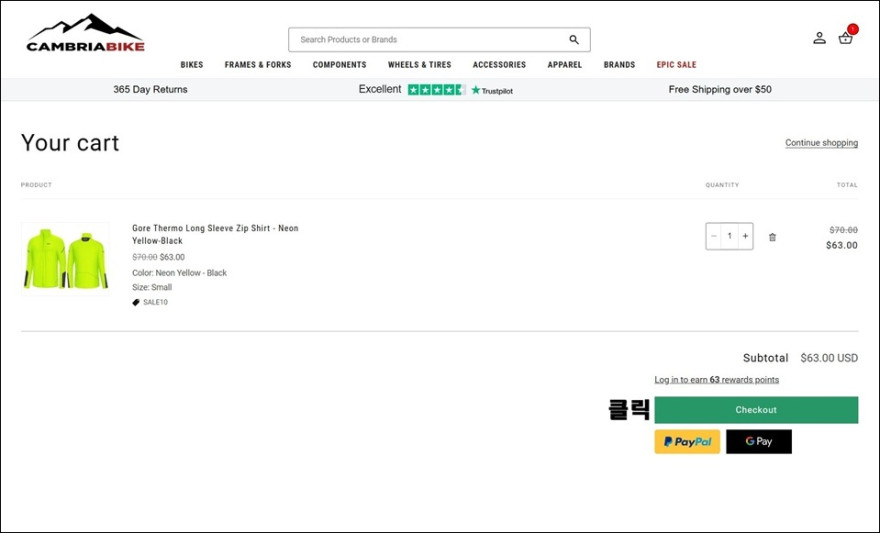The width and height of the screenshot is (880, 533).
Task: Click Log in to earn rewards points
Action: (717, 380)
